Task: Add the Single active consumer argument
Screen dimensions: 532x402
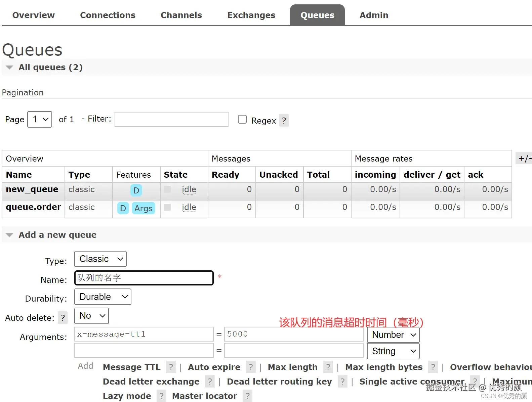Action: [412, 382]
